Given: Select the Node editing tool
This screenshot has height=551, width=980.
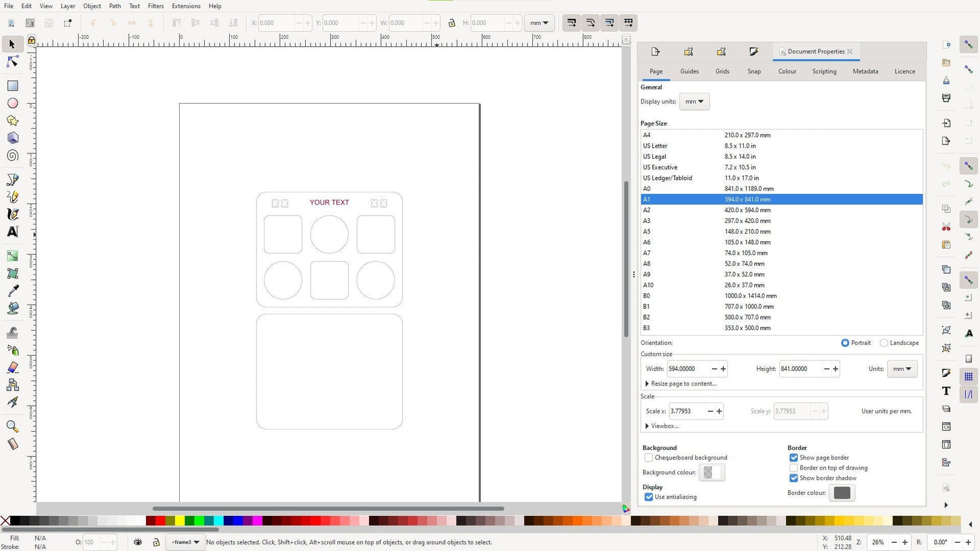Looking at the screenshot, I should point(12,62).
